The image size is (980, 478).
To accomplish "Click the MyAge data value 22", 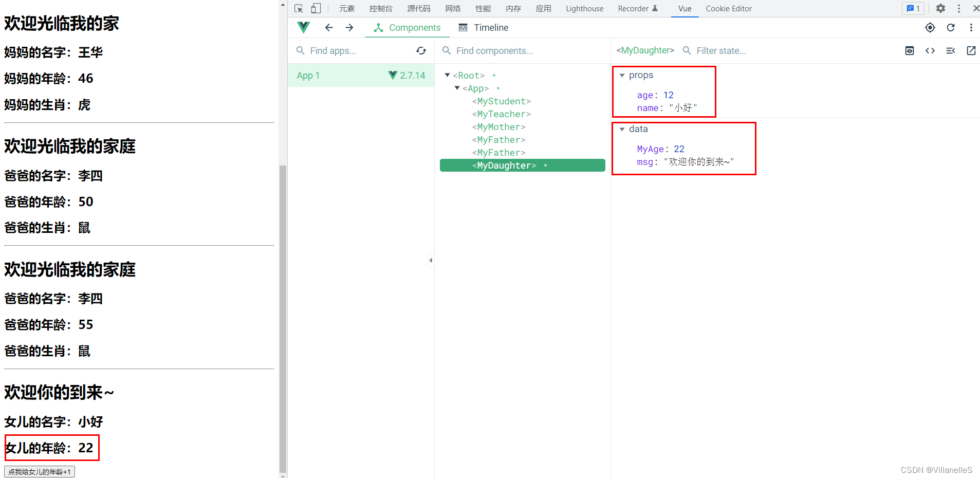I will tap(679, 149).
